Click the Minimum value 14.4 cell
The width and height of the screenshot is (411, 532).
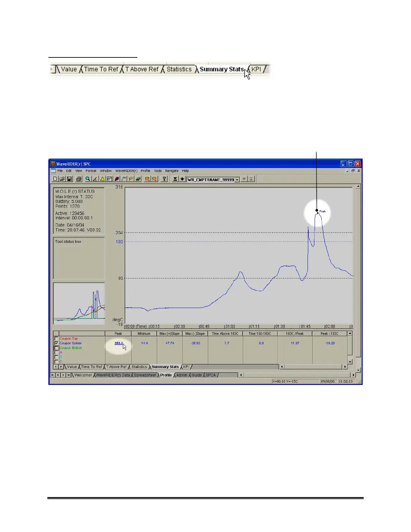click(x=144, y=343)
